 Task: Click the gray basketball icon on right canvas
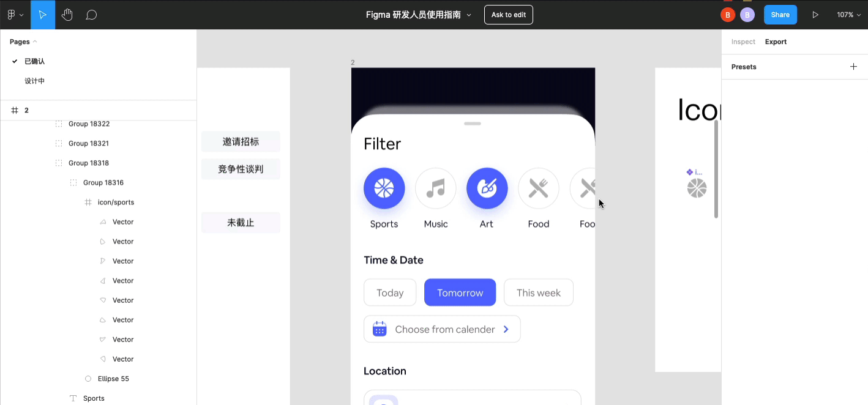697,188
